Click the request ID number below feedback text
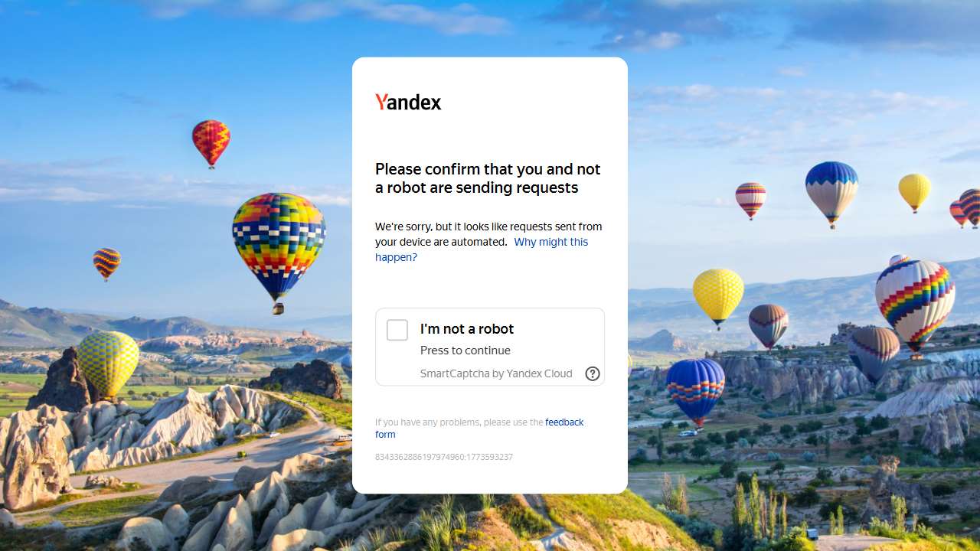This screenshot has height=551, width=980. [444, 457]
